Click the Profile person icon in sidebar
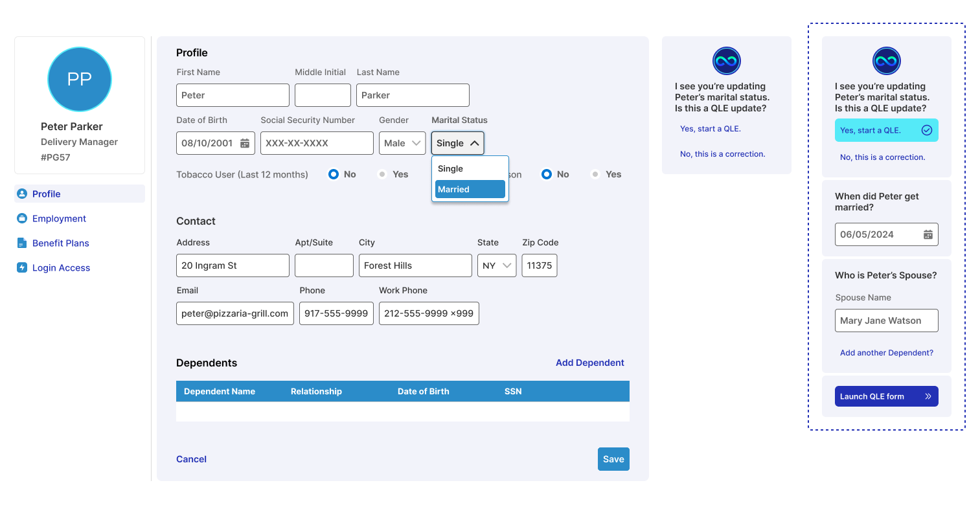Screen dimensions: 980x518 tap(22, 194)
